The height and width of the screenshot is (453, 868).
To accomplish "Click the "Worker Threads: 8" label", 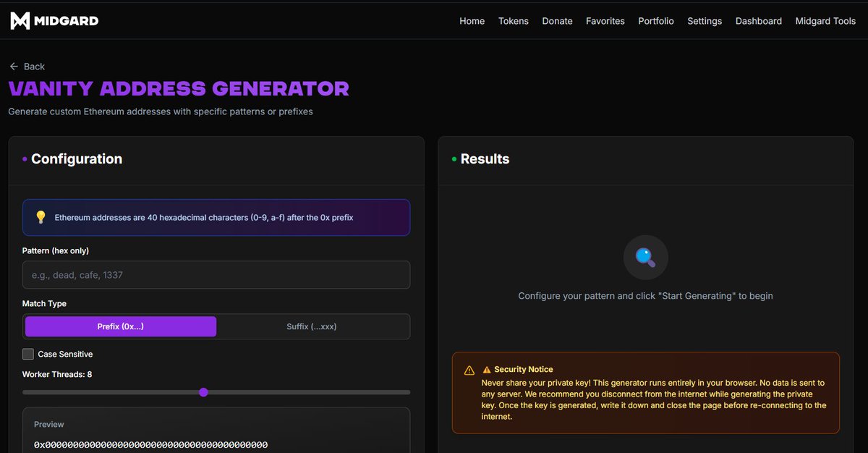I will point(57,374).
